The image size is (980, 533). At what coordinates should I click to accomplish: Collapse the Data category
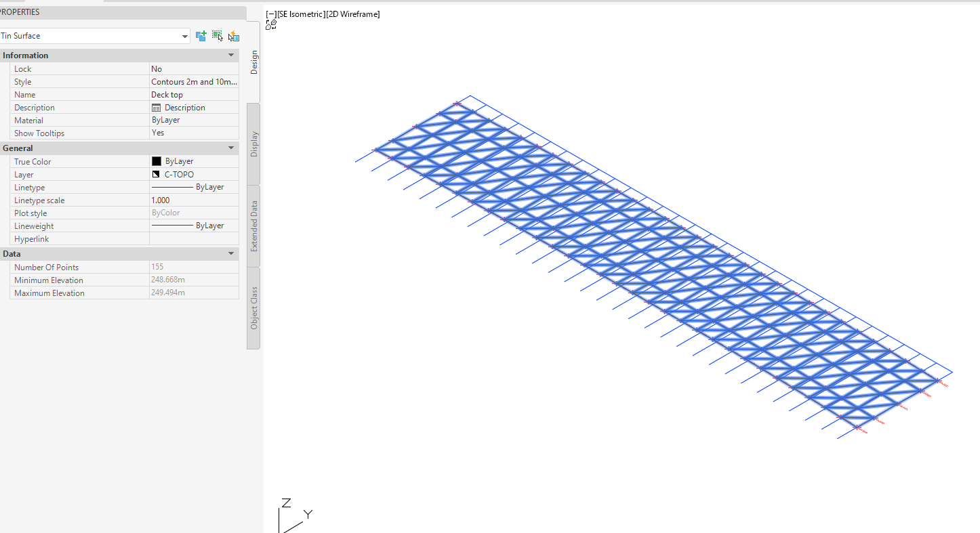click(231, 253)
